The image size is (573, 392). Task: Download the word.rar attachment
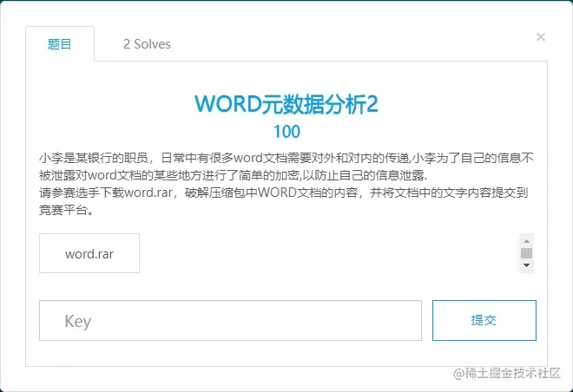89,253
